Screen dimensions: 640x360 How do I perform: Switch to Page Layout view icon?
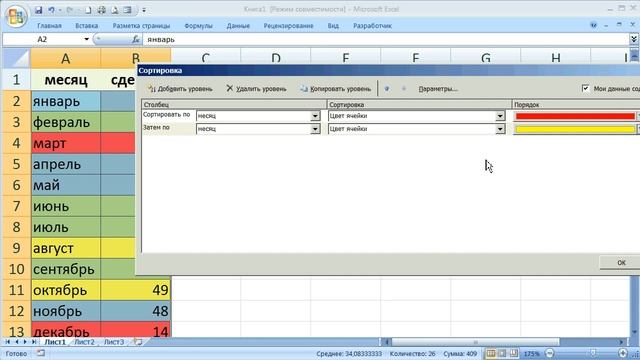(x=502, y=353)
